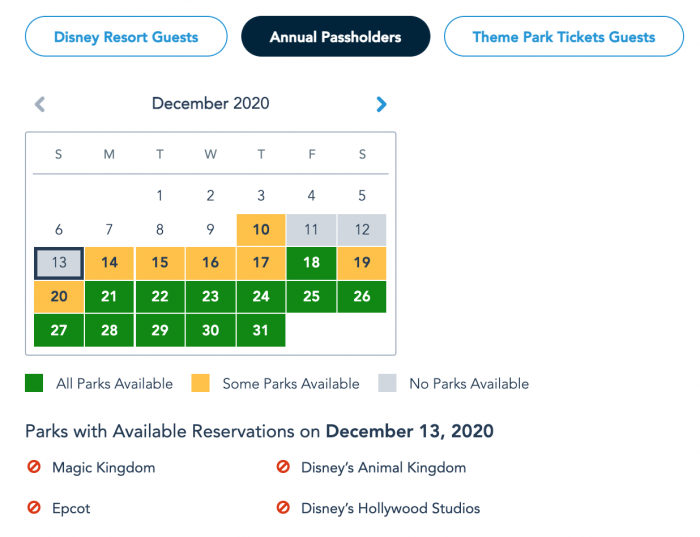The image size is (700, 537).
Task: Open Theme Park Tickets Guests tab
Action: point(563,37)
